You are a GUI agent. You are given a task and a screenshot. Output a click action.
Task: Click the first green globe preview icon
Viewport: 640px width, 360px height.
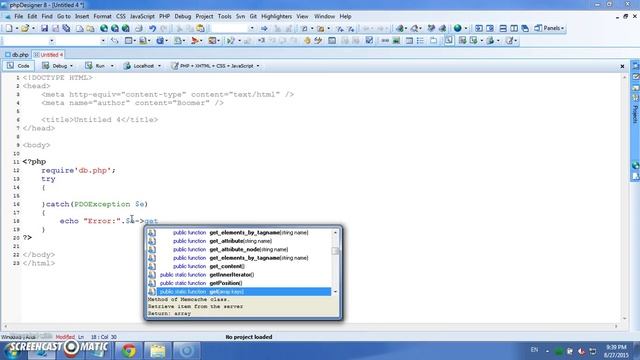[x=104, y=28]
